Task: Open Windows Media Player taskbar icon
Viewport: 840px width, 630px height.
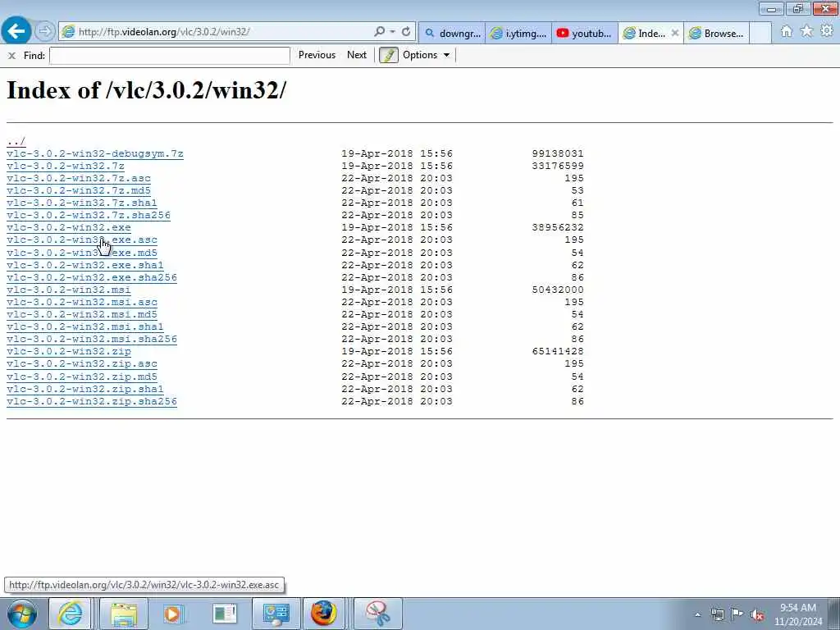Action: pyautogui.click(x=174, y=614)
